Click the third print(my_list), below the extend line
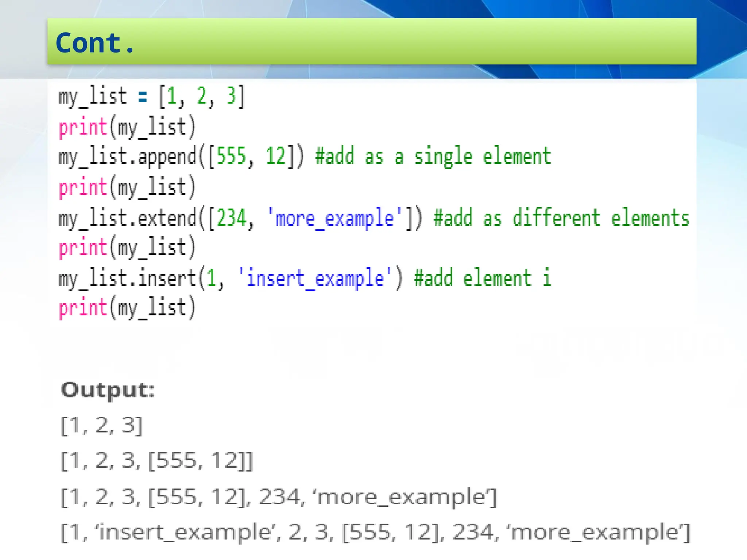 tap(127, 247)
